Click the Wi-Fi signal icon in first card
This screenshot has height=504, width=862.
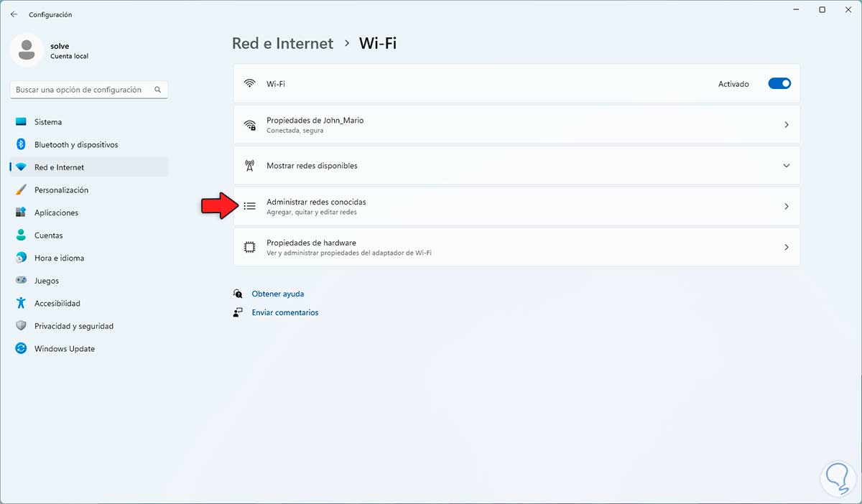249,83
